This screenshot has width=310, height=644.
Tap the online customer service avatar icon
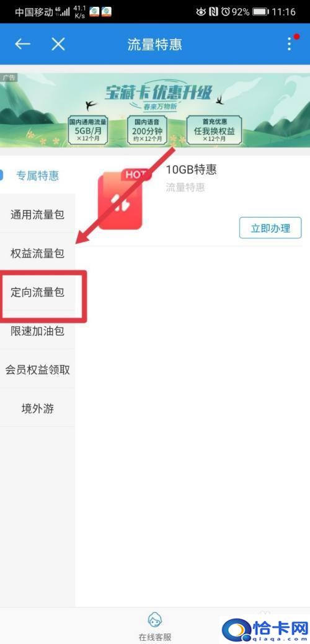tap(155, 620)
